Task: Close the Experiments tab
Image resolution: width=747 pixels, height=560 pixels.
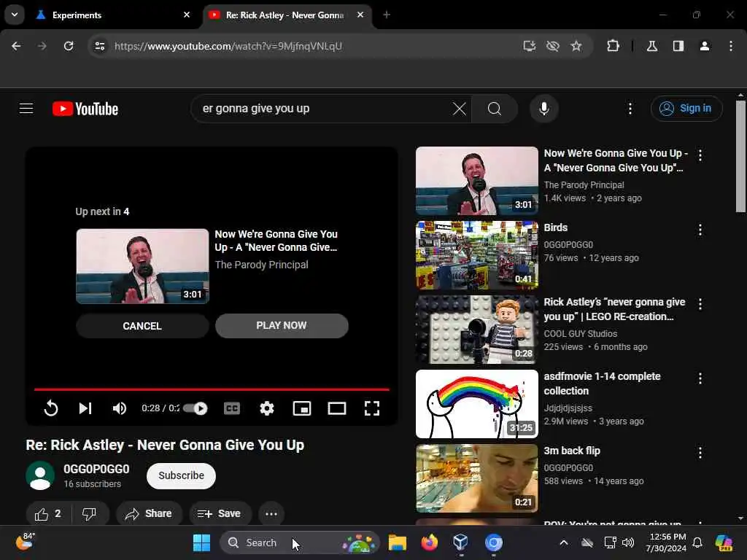Action: (x=187, y=15)
